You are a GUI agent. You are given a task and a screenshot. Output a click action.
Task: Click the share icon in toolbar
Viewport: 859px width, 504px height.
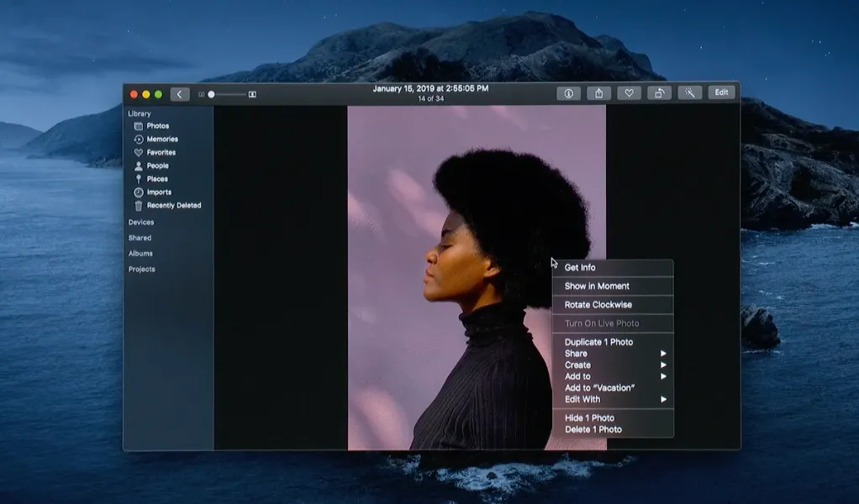coord(598,93)
